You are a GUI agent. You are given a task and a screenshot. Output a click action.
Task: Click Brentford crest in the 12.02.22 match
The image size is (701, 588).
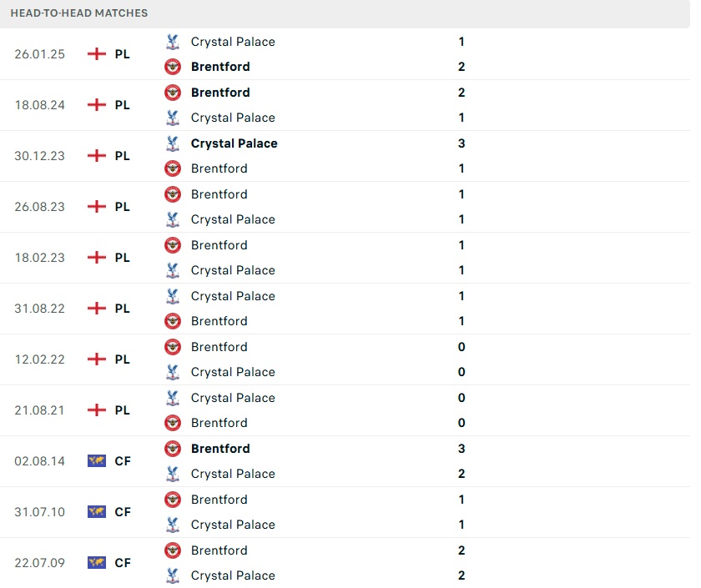(x=173, y=347)
